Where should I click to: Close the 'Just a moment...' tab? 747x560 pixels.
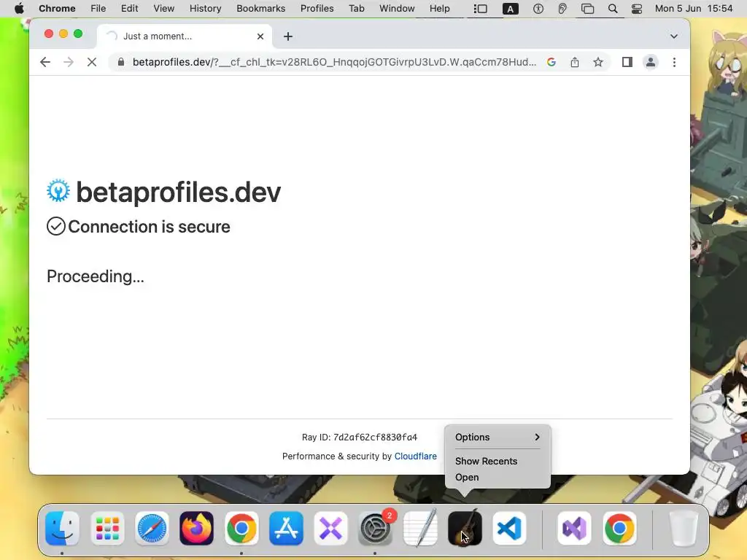click(x=260, y=36)
